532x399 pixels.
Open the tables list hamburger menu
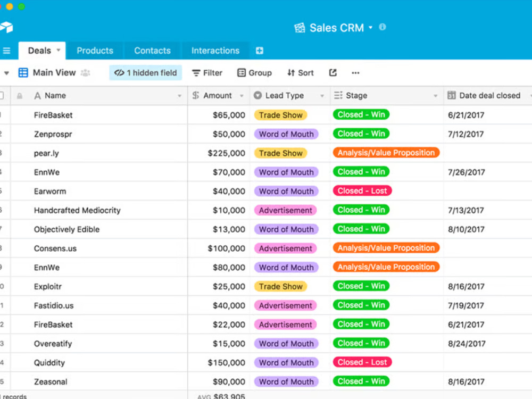[x=6, y=51]
